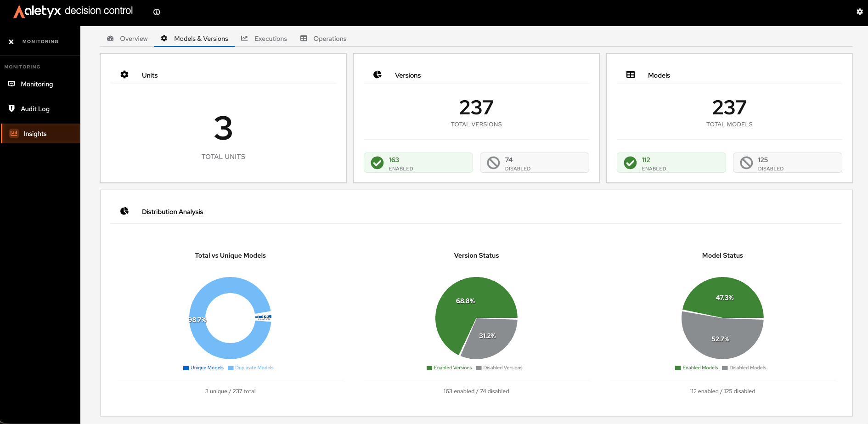This screenshot has width=868, height=424.
Task: Click the Models card table icon
Action: (631, 74)
